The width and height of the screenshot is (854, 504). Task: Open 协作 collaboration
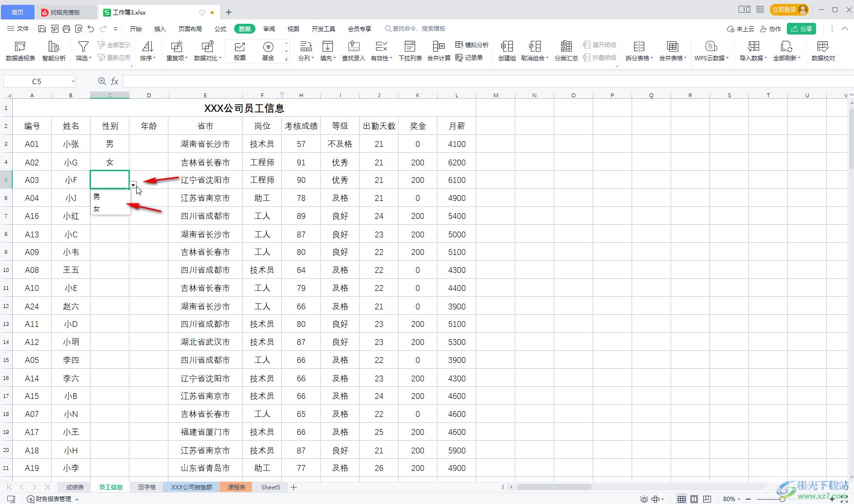pos(770,29)
